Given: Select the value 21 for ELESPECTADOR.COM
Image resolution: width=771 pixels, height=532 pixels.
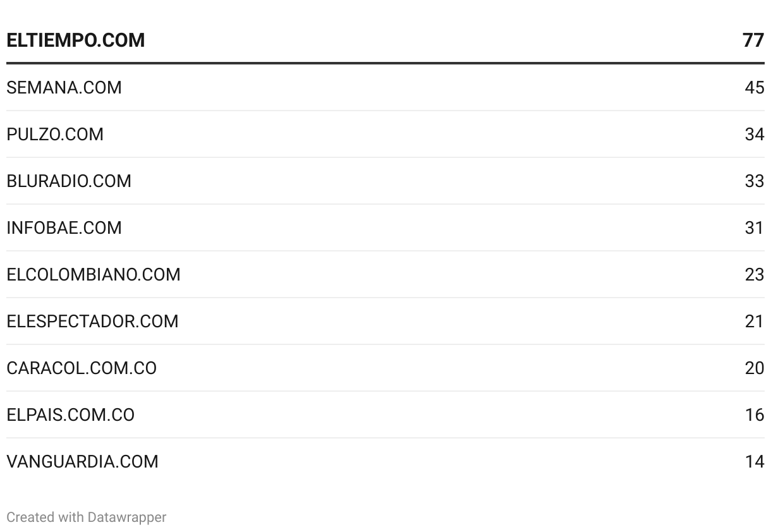Looking at the screenshot, I should coord(755,321).
